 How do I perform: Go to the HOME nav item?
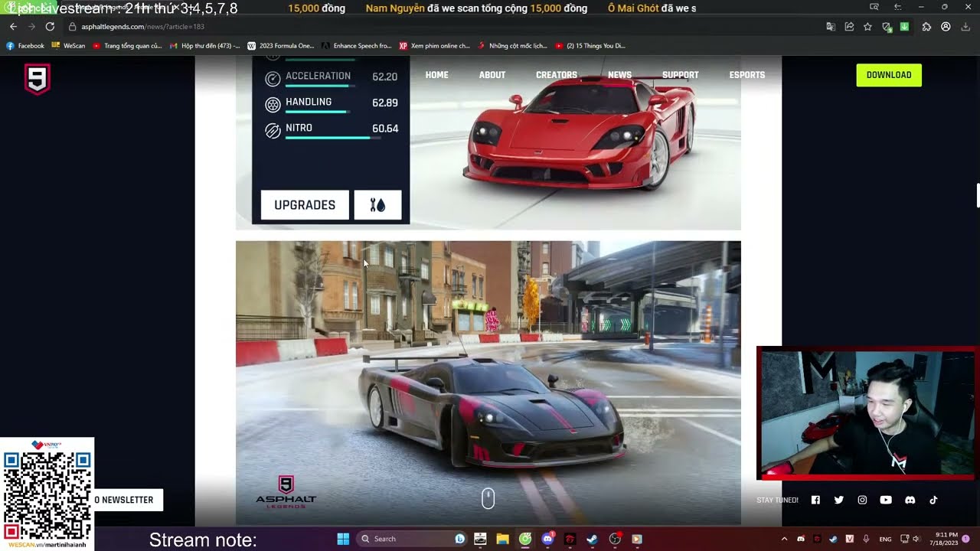click(437, 75)
